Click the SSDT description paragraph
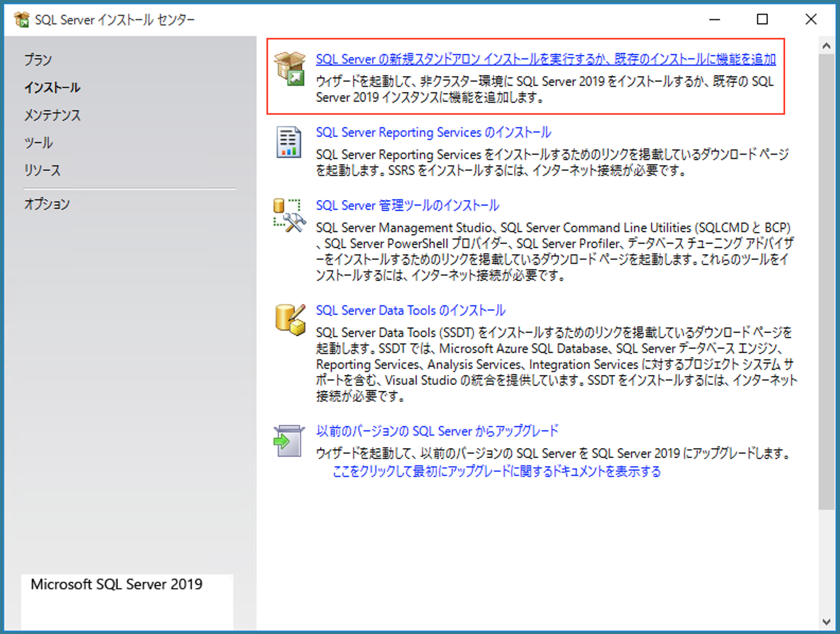This screenshot has height=634, width=840. tap(557, 364)
